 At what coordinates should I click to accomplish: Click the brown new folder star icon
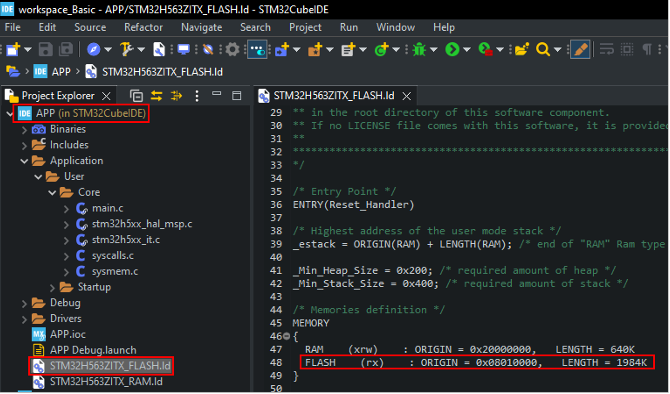pos(315,50)
